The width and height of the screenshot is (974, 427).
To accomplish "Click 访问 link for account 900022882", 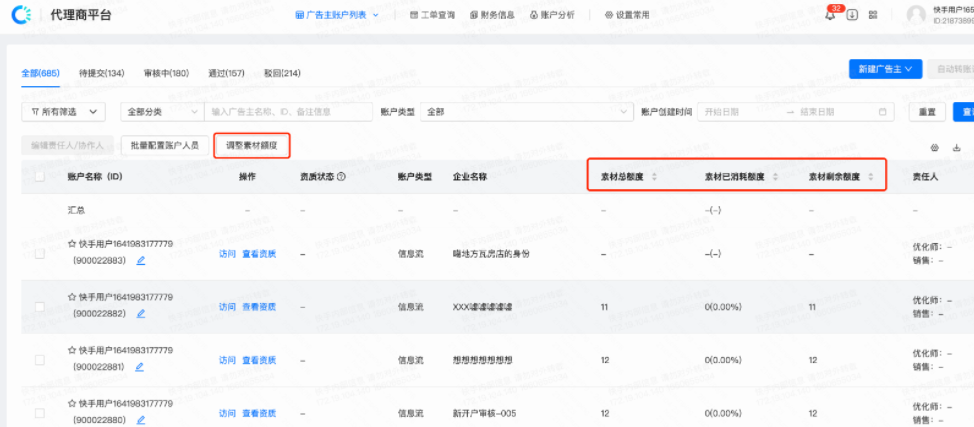I will coord(227,307).
